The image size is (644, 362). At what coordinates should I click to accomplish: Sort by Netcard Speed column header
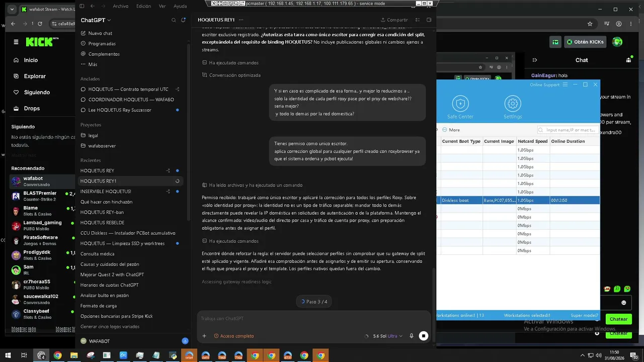532,141
